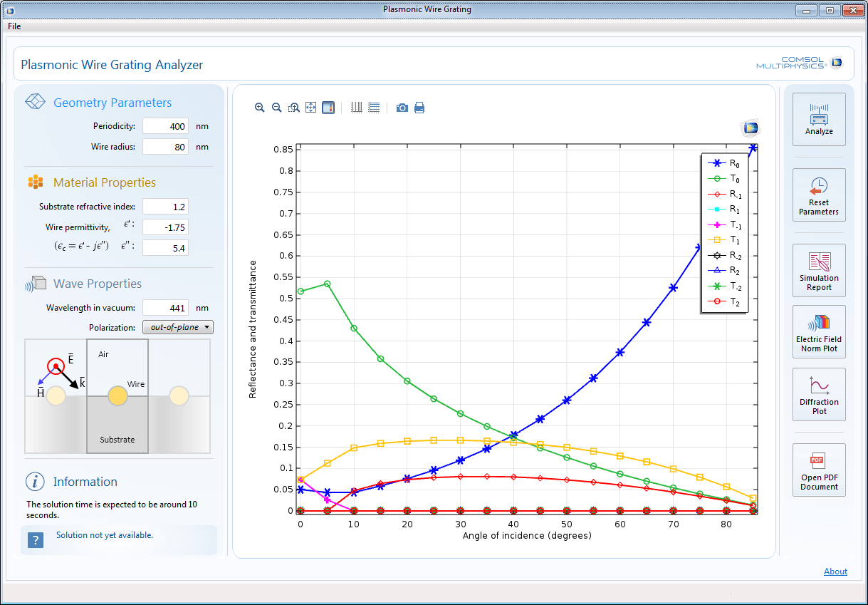Toggle y-axis log scale
This screenshot has height=605, width=868.
coord(374,108)
